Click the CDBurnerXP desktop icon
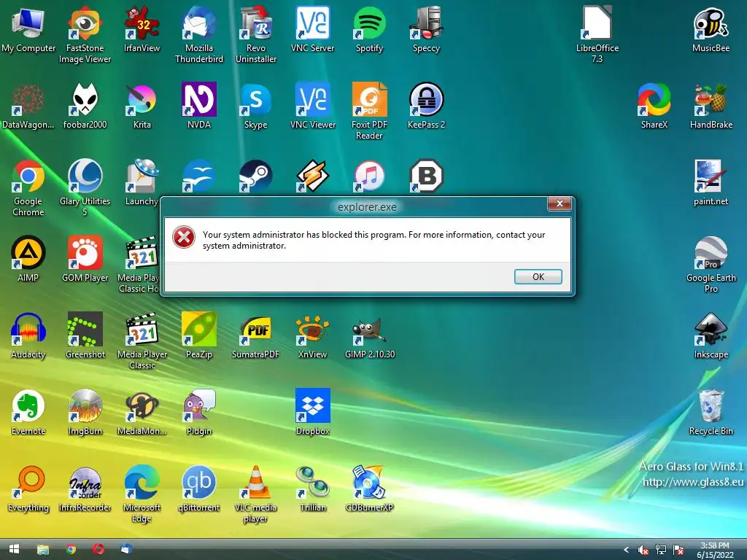Screen dimensions: 747x560 pyautogui.click(x=369, y=489)
